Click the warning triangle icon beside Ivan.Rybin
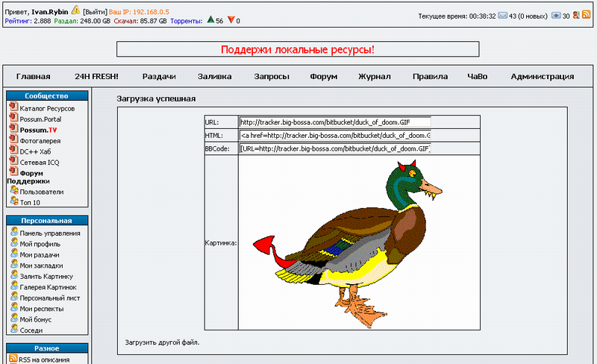 point(75,10)
